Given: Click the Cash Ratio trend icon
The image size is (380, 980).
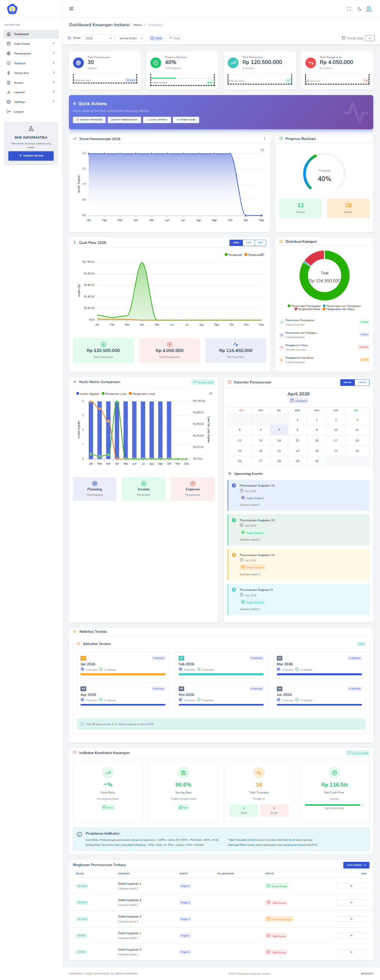Looking at the screenshot, I should click(108, 773).
